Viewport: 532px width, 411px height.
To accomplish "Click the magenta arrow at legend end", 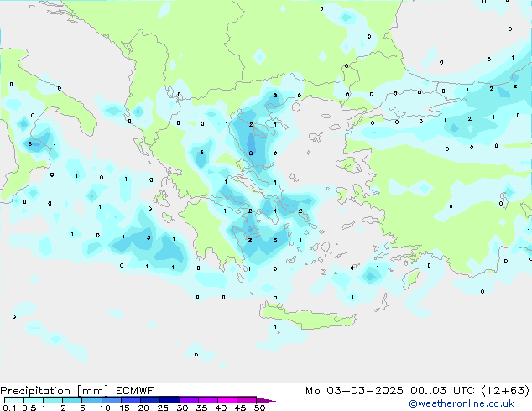I will pos(267,400).
